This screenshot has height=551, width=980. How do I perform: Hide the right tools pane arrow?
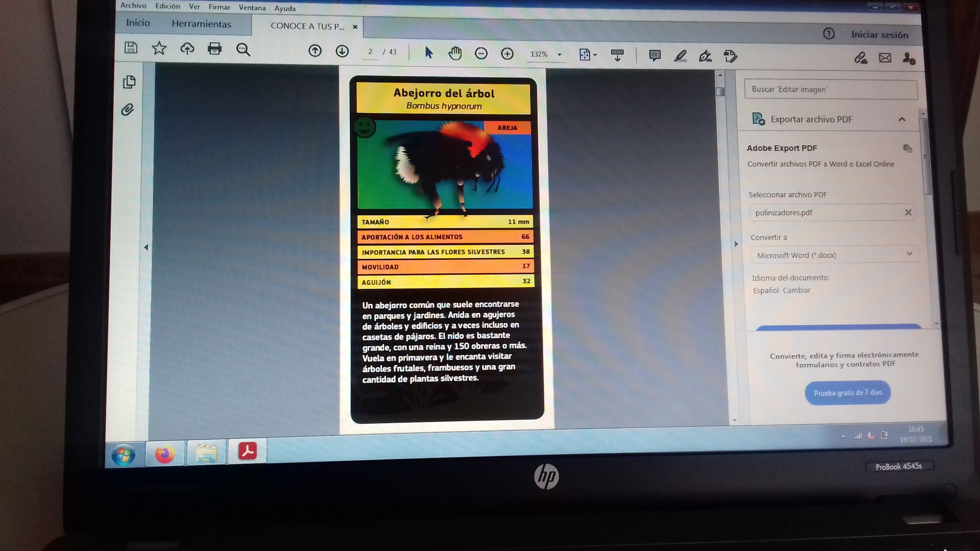tap(736, 244)
